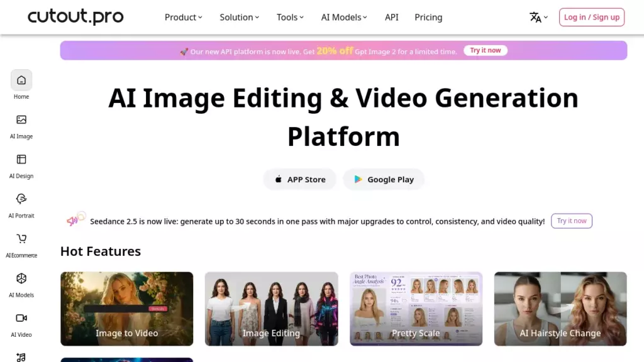
Task: Open the Tools dropdown menu
Action: pos(290,17)
